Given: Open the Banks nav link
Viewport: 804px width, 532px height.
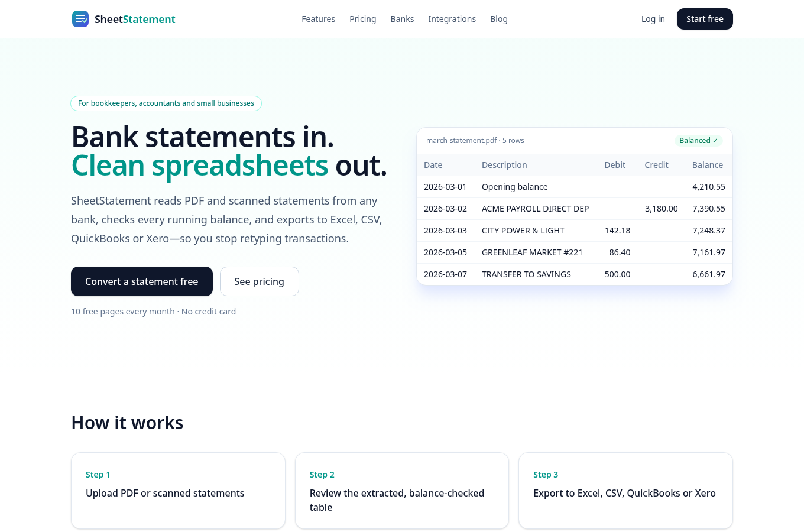Looking at the screenshot, I should [402, 19].
